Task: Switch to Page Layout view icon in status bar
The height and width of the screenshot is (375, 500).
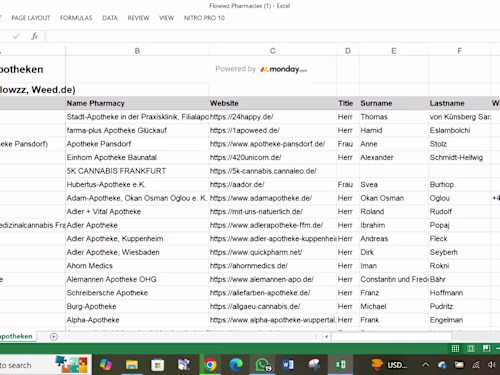Action: click(x=471, y=349)
